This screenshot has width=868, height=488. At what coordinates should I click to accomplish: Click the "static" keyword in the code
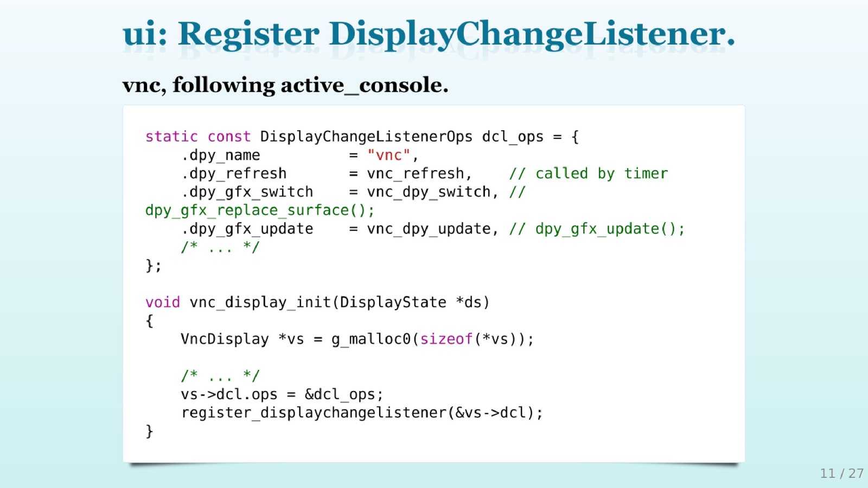point(171,137)
